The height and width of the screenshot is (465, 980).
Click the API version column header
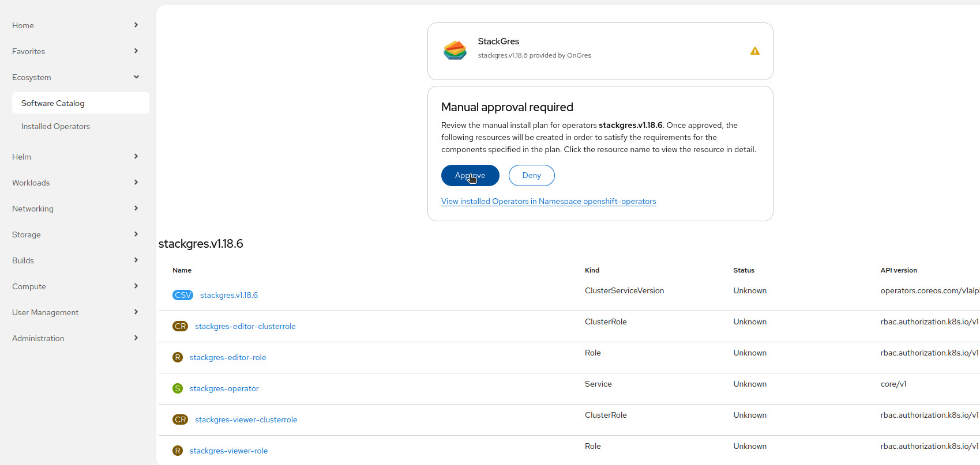(x=899, y=270)
